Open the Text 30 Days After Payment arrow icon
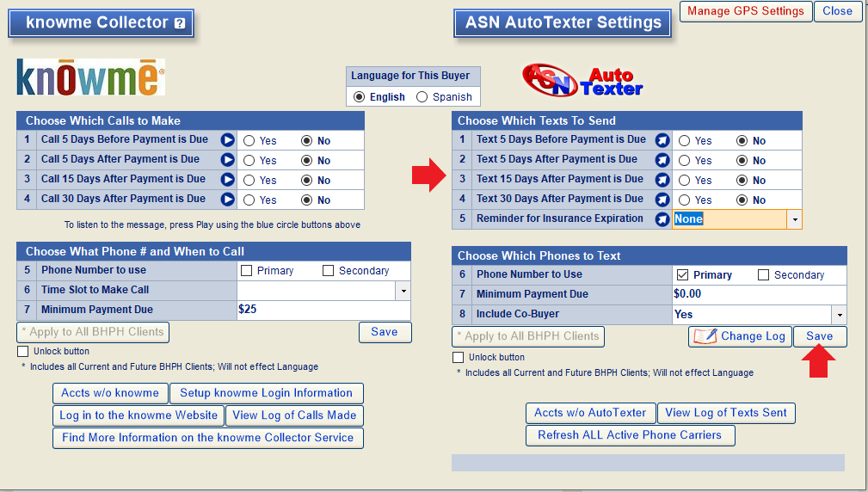The image size is (868, 492). pos(662,200)
